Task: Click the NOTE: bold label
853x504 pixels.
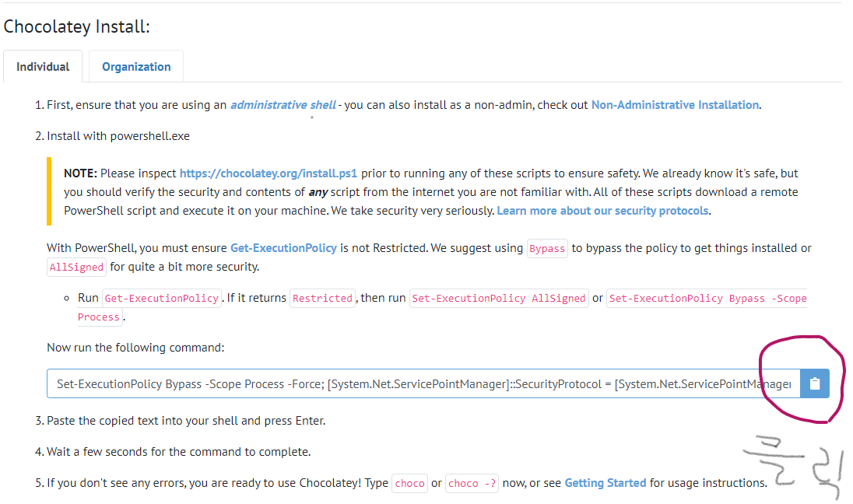Action: point(80,173)
